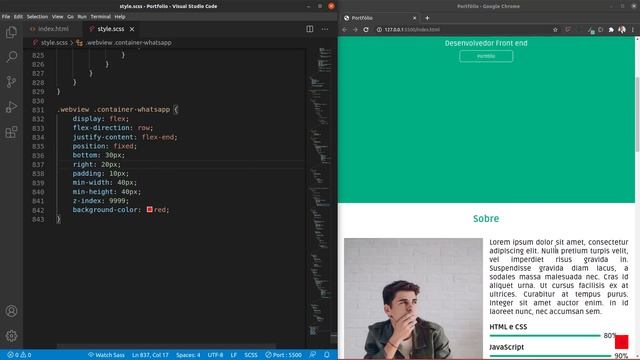Click the errors and warnings status indicator
The width and height of the screenshot is (640, 360).
(19, 355)
